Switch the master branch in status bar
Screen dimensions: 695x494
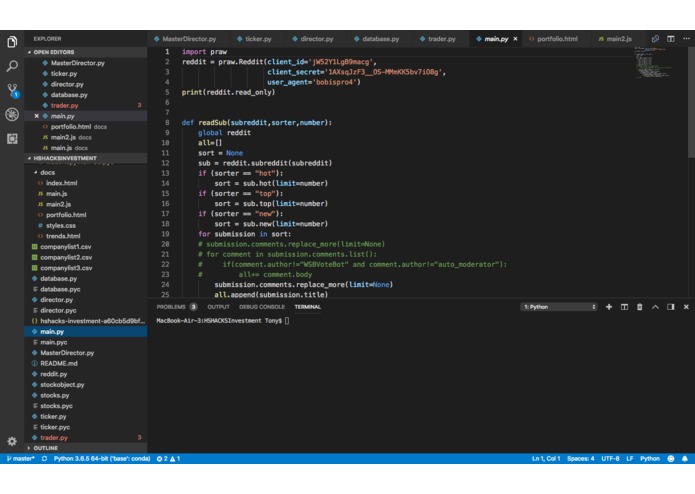[20, 459]
